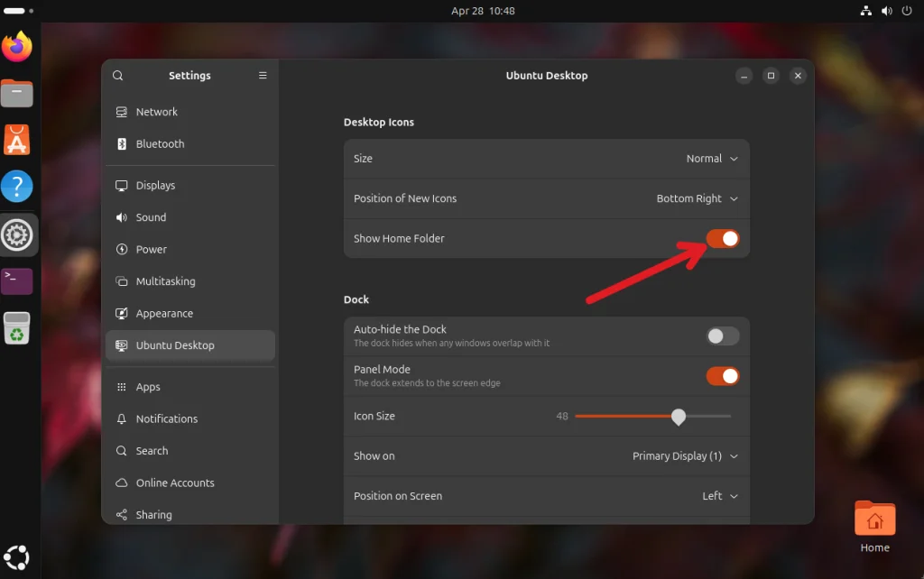
Task: Click the Dock section heading
Action: [356, 299]
